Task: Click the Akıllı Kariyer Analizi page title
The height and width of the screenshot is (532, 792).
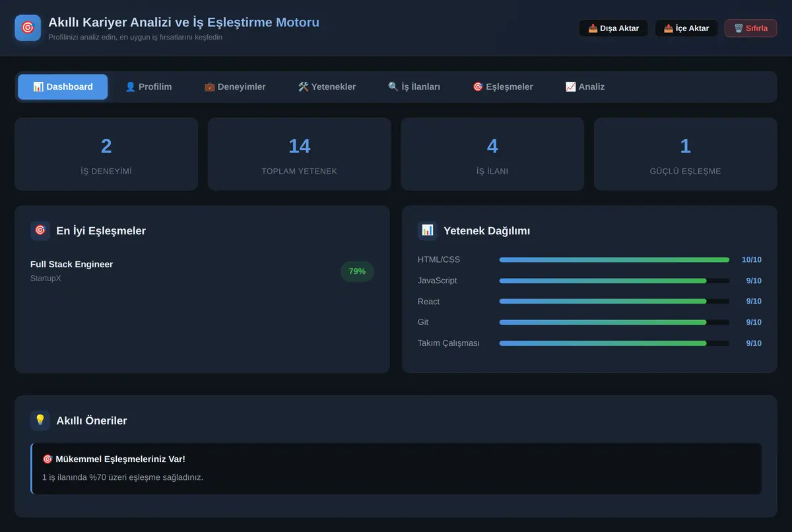Action: (x=183, y=22)
